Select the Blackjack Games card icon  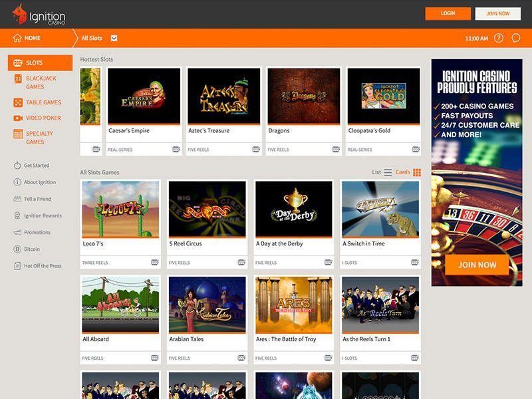[18, 78]
